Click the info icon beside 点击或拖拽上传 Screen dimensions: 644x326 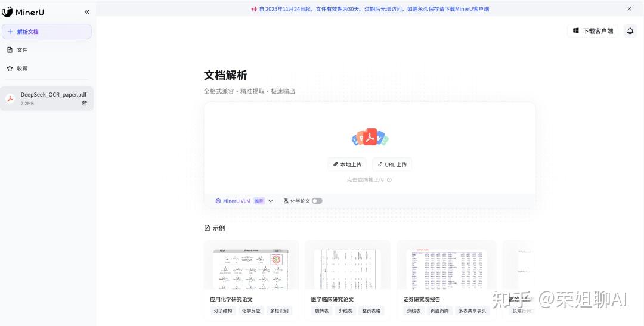pyautogui.click(x=389, y=179)
